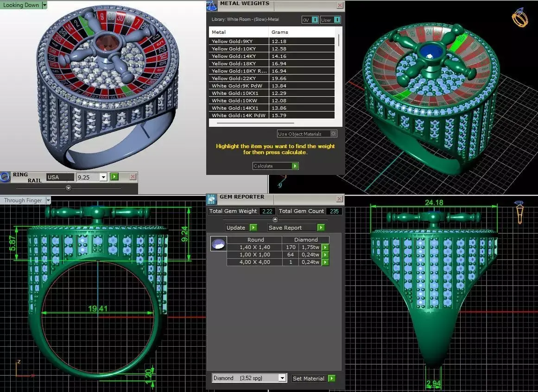Collapse the Gem Reporter expander arrow
Screen dimensions: 538x392
click(x=275, y=219)
